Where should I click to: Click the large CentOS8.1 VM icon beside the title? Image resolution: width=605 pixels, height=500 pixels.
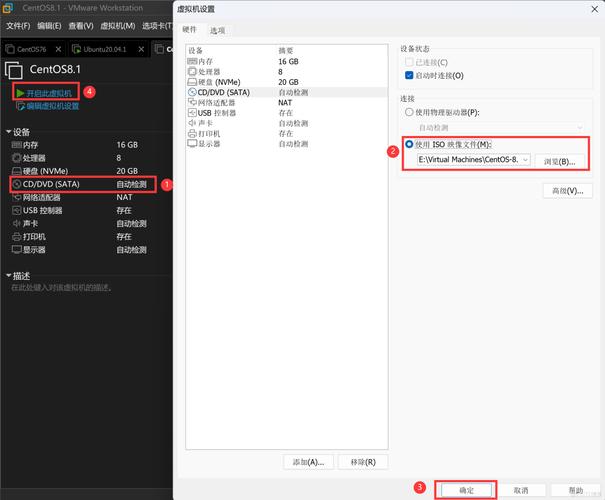(x=14, y=70)
